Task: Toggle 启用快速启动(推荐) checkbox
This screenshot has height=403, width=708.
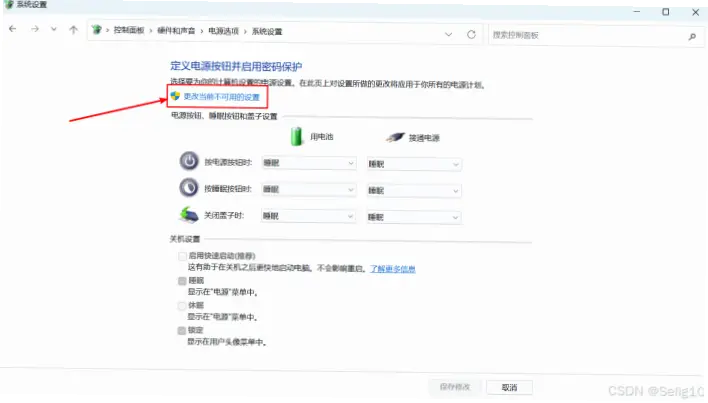Action: pyautogui.click(x=182, y=256)
